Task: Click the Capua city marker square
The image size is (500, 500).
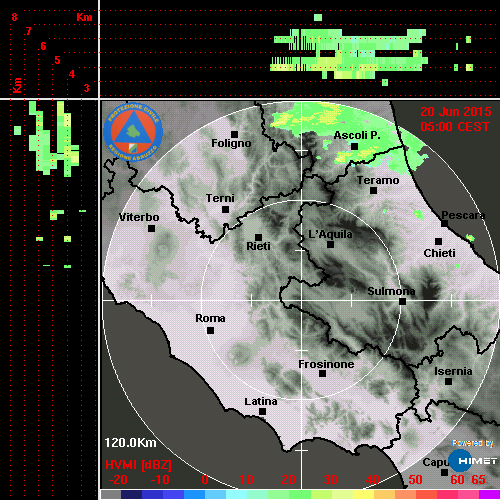Action: pos(444,472)
